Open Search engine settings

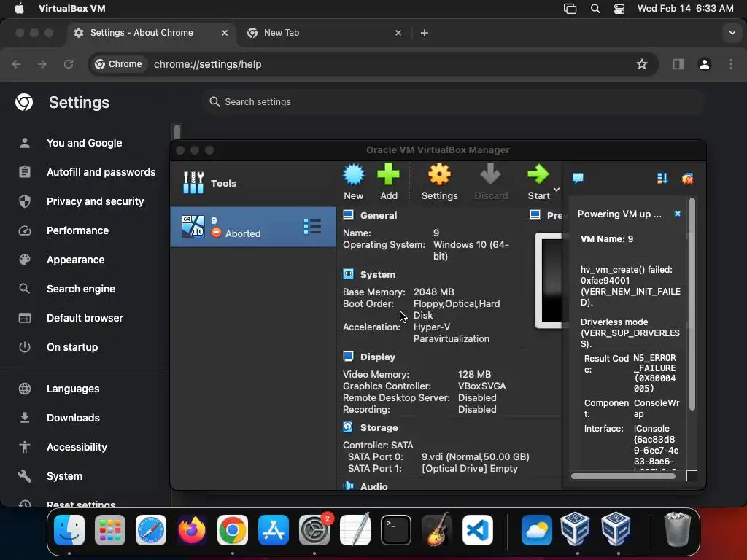[x=81, y=289]
